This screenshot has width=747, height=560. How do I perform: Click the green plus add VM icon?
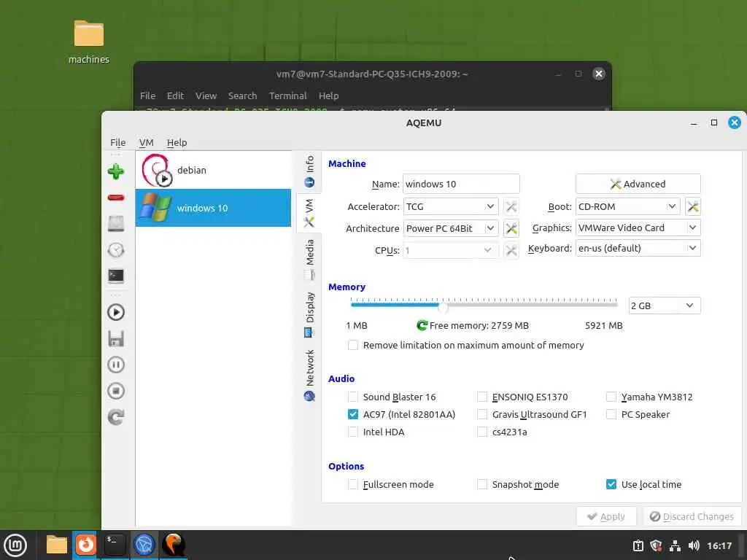pos(116,171)
